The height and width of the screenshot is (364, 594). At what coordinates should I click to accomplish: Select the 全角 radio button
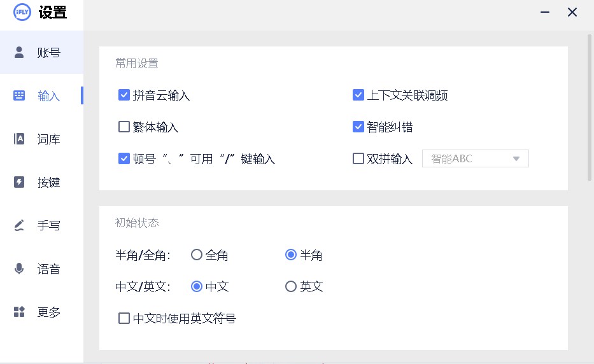click(x=197, y=255)
